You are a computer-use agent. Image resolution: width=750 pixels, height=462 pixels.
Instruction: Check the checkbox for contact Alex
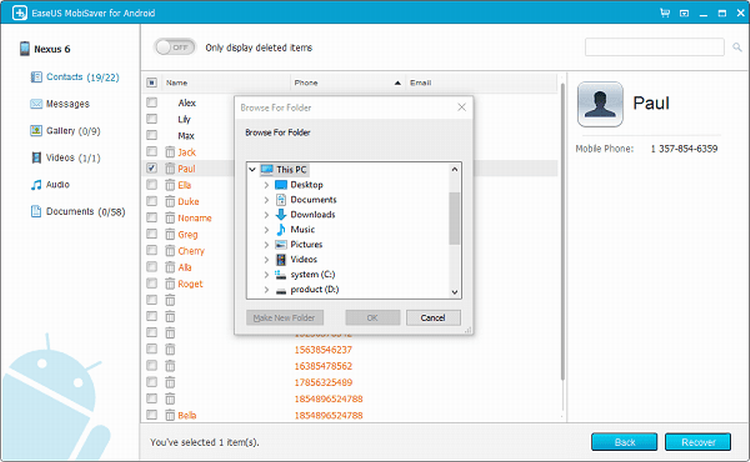click(152, 103)
